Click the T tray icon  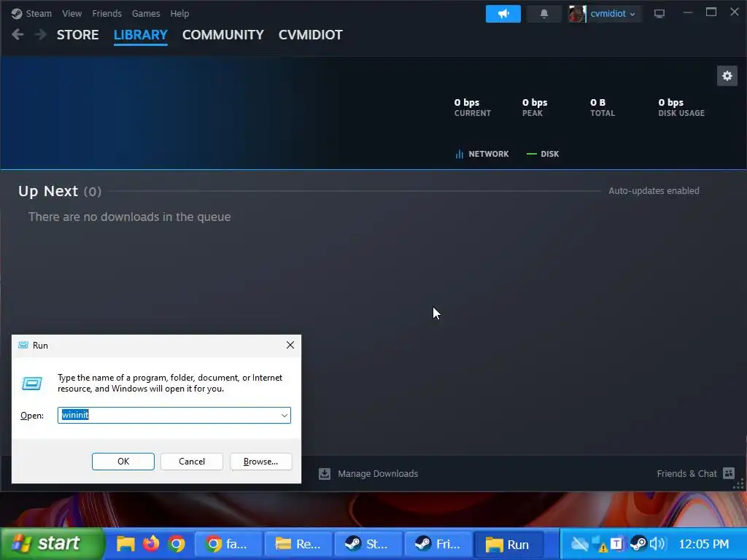[616, 544]
